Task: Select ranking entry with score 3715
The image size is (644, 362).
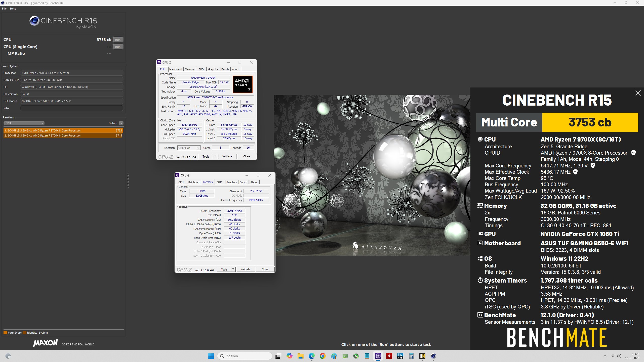Action: click(63, 135)
